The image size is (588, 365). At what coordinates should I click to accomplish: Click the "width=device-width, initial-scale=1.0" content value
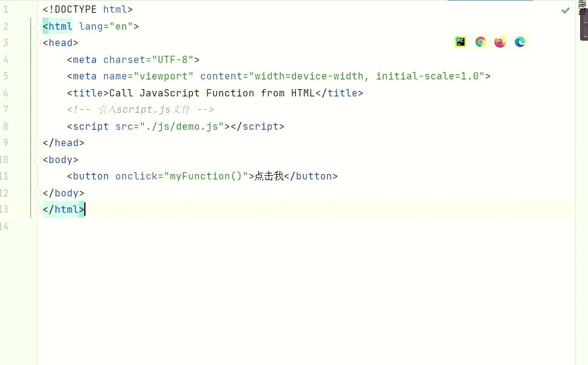point(367,76)
